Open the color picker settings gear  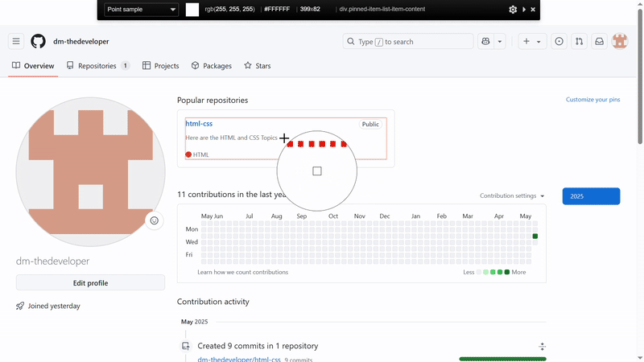[x=513, y=10]
